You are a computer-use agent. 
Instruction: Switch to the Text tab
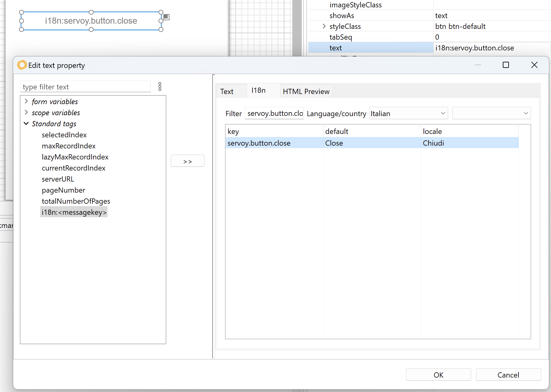click(x=231, y=92)
